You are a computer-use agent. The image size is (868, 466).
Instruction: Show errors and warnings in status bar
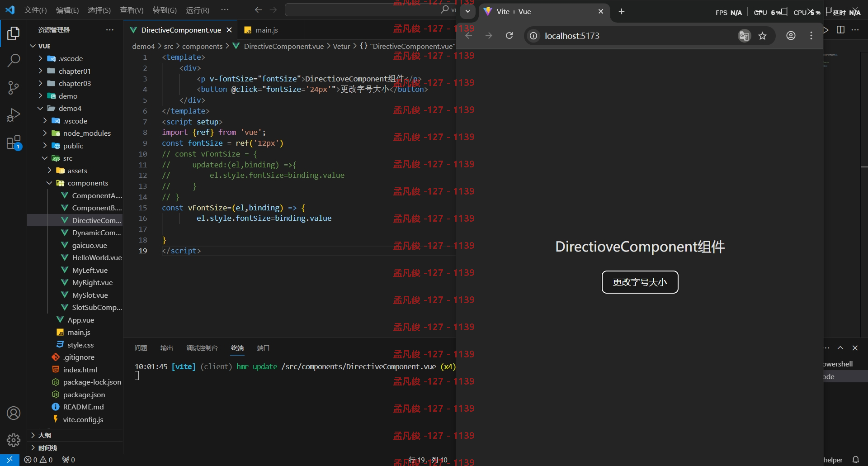38,460
